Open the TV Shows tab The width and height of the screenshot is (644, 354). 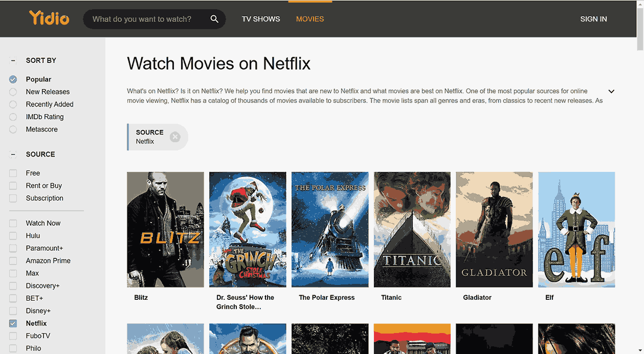[x=261, y=19]
